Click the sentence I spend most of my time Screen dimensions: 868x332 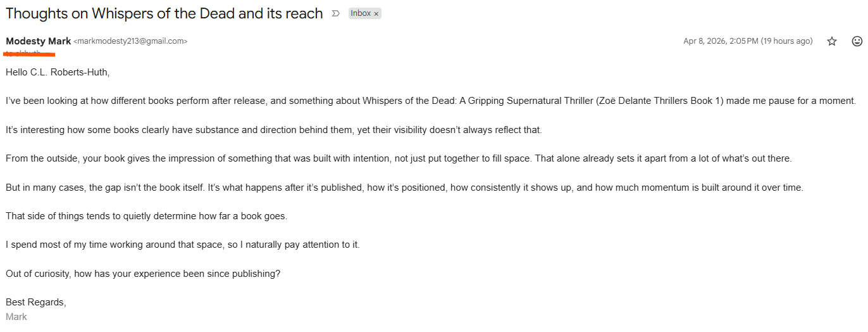(183, 245)
